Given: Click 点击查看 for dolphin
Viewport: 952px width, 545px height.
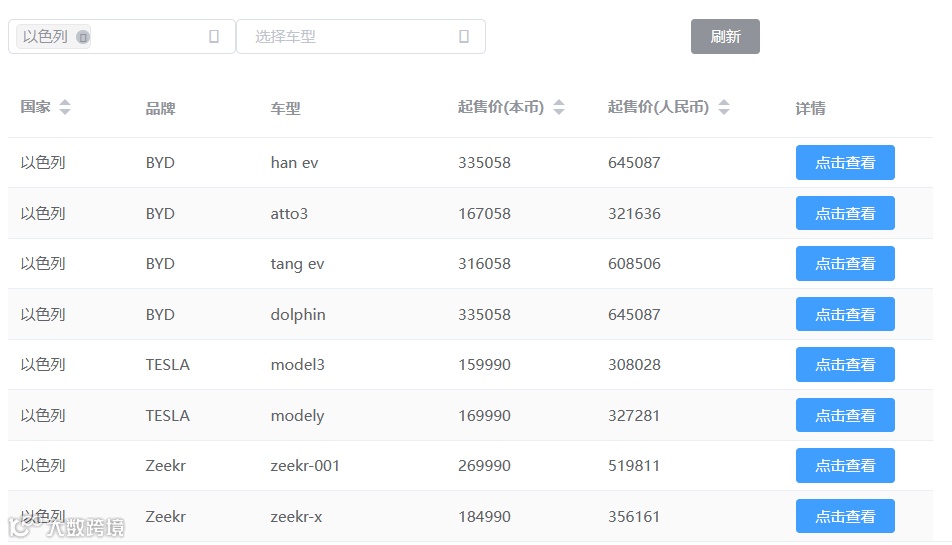Looking at the screenshot, I should click(845, 314).
